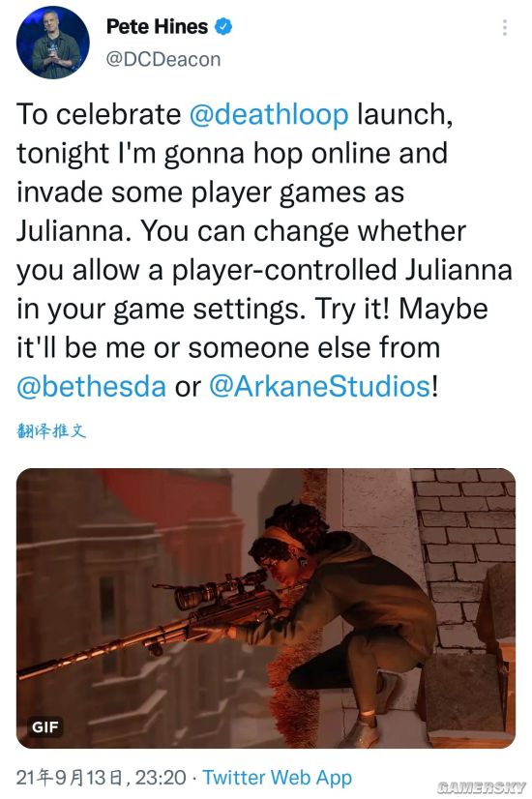The height and width of the screenshot is (799, 532).
Task: Open the @deathloop mention
Action: [269, 113]
